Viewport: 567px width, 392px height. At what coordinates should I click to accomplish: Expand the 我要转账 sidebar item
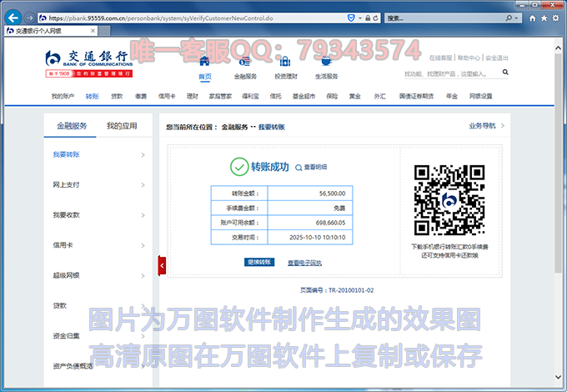click(98, 154)
